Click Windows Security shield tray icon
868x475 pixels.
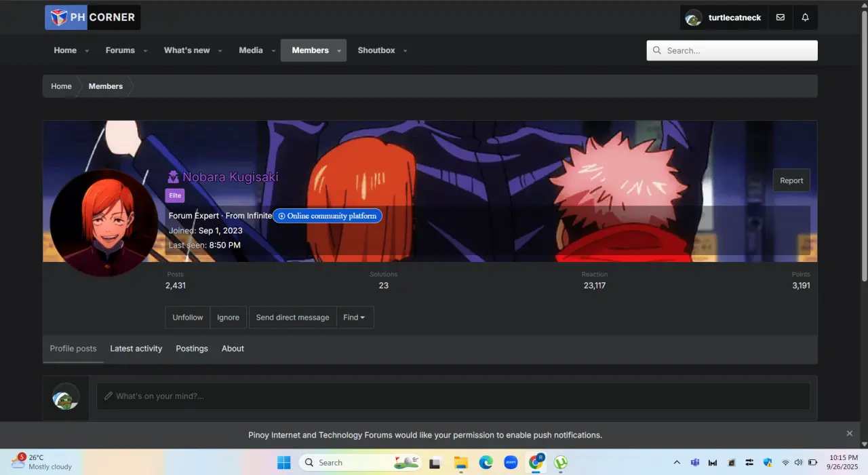(x=768, y=463)
